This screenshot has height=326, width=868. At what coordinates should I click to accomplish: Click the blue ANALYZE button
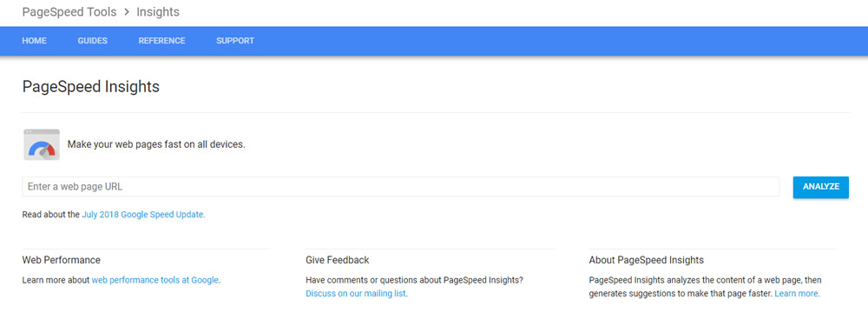(821, 187)
